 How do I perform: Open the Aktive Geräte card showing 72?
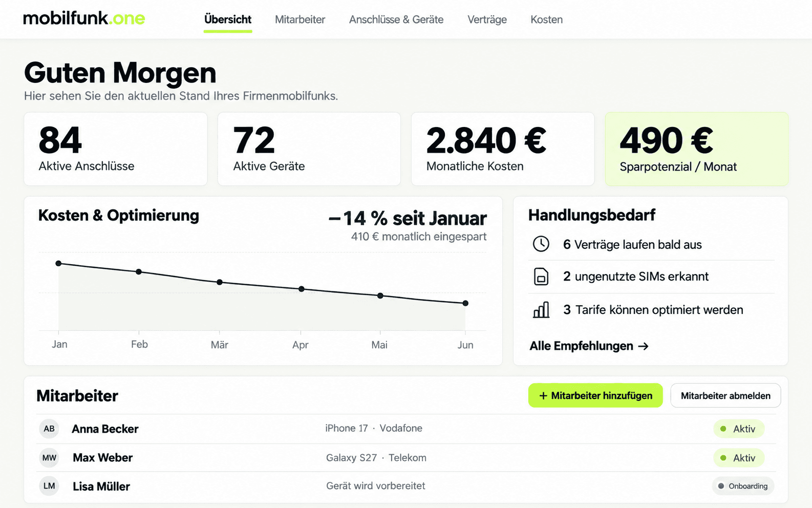pos(309,149)
